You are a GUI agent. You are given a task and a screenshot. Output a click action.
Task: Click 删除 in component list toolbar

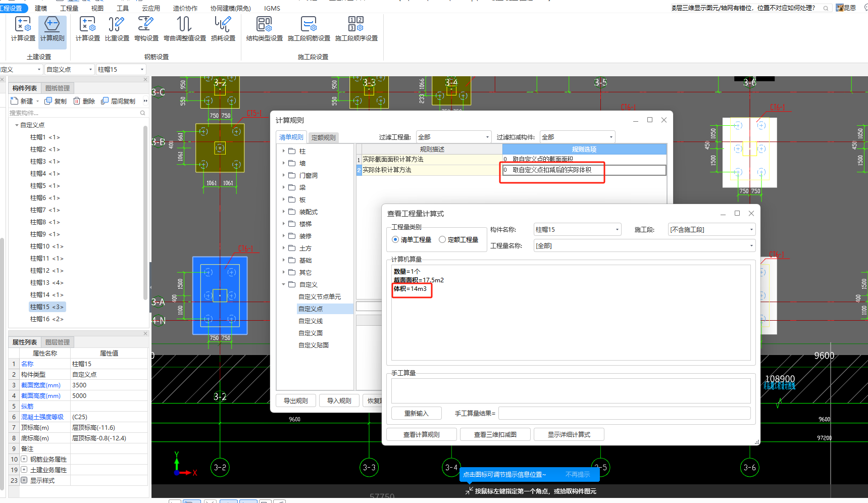[84, 101]
